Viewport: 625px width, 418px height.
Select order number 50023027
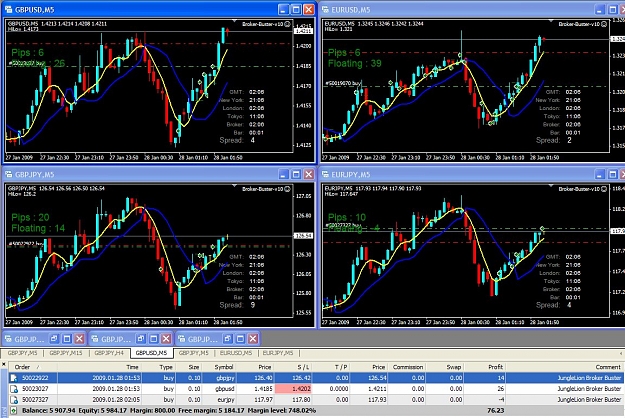pos(35,389)
